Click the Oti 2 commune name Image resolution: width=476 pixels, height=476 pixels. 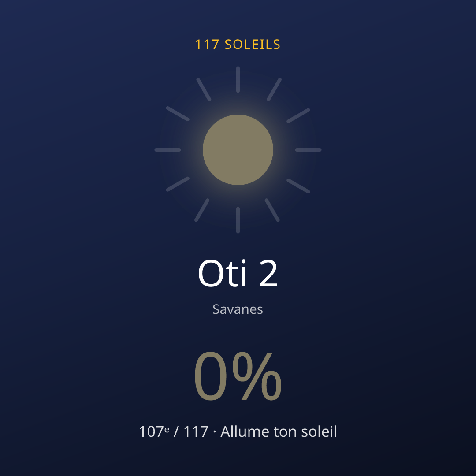tap(238, 273)
